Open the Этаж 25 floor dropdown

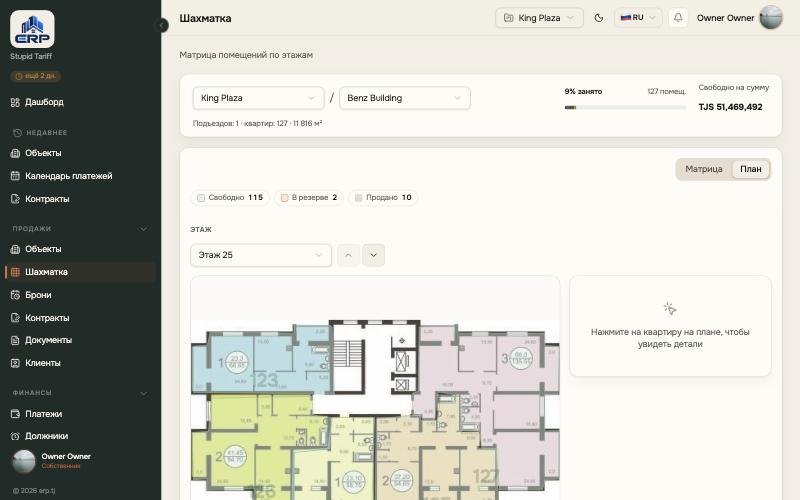[x=261, y=255]
